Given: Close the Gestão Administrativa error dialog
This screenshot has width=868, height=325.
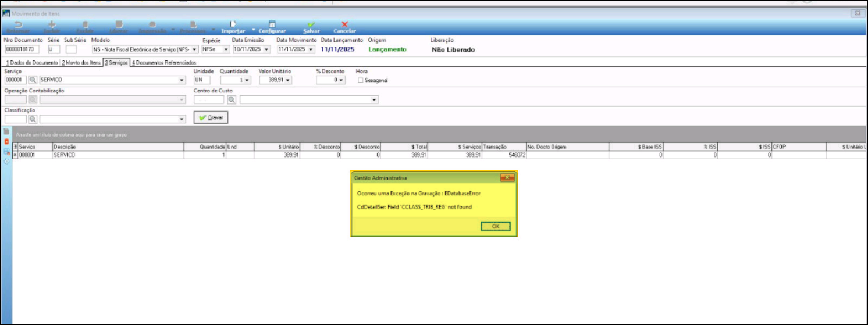Looking at the screenshot, I should (x=496, y=226).
